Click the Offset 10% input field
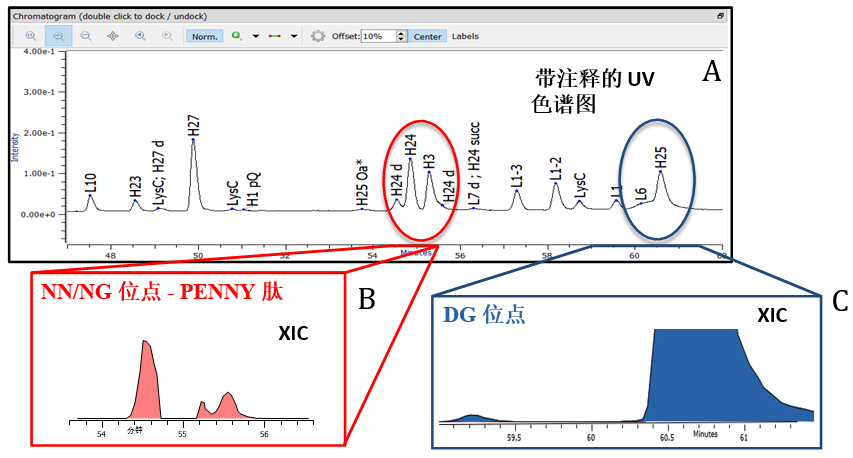This screenshot has width=853, height=458. pyautogui.click(x=378, y=36)
